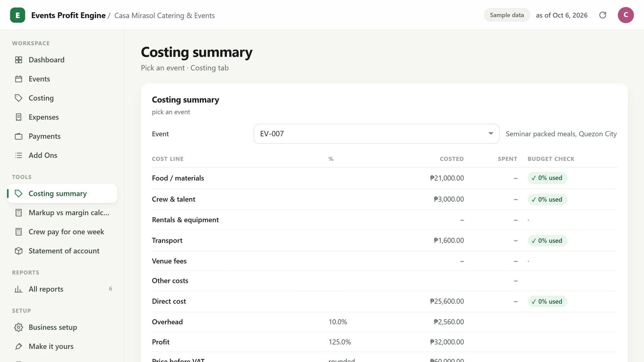Click the Food / materials ₱21,000.00 amount
This screenshot has height=362, width=644.
coord(447,178)
